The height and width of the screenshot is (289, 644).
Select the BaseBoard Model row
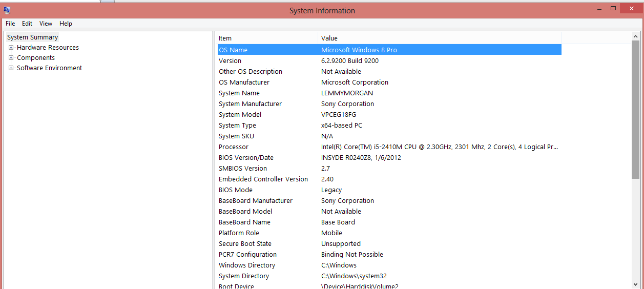pos(389,211)
